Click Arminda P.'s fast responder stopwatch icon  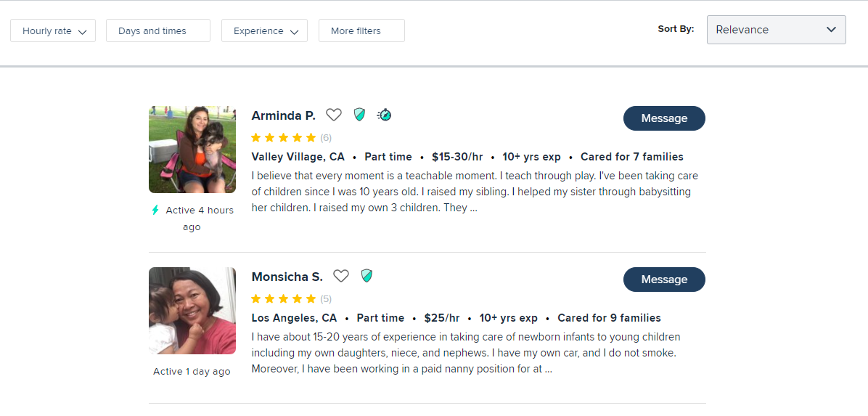[385, 115]
